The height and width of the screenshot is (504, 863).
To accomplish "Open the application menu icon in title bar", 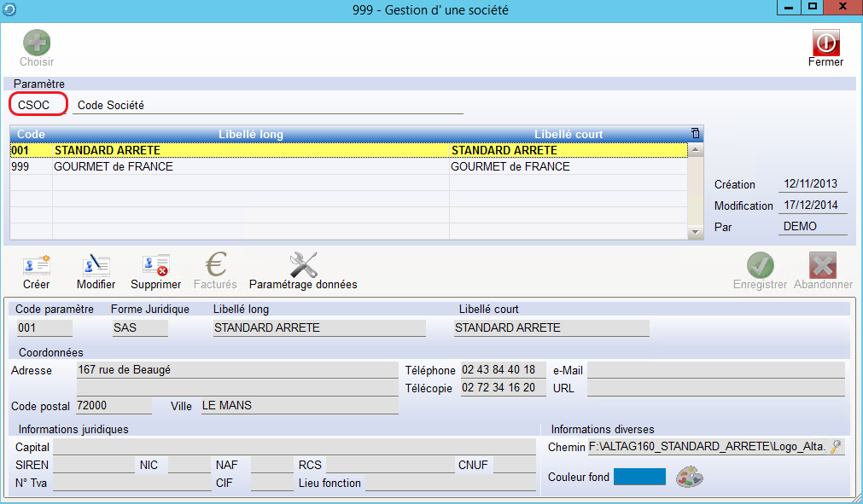I will tap(10, 9).
